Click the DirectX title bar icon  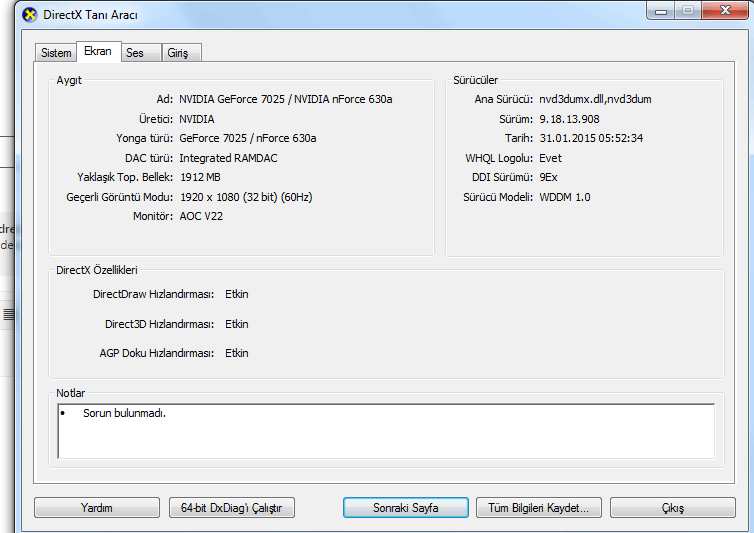tap(30, 15)
